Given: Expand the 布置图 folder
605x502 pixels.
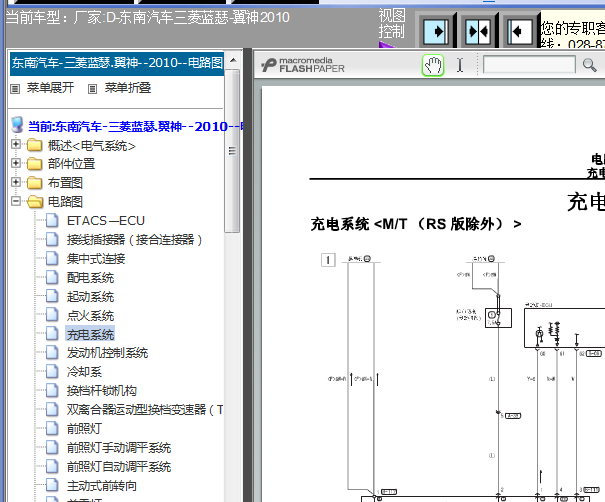Looking at the screenshot, I should pos(16,182).
